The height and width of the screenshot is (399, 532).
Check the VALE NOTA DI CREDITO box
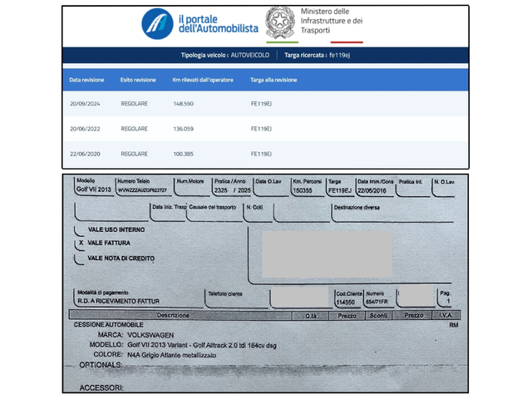(x=81, y=259)
